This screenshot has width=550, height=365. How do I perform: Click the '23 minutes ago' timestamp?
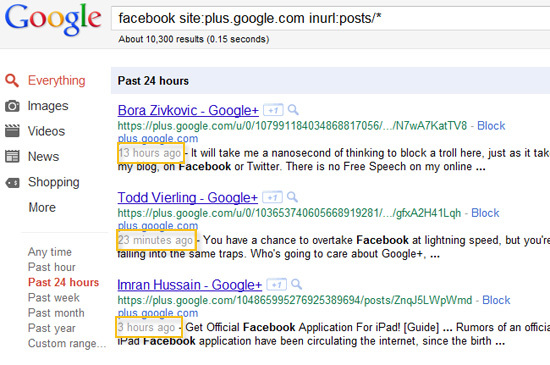pyautogui.click(x=156, y=240)
